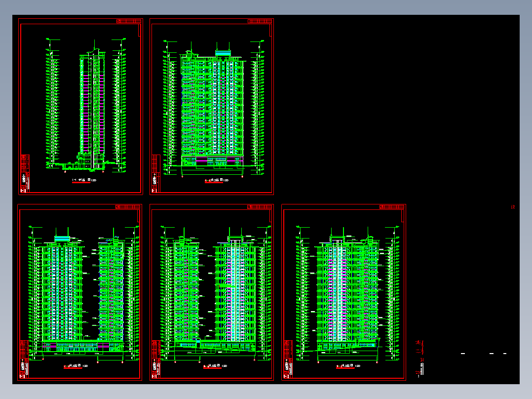Click the side stamp block in the bottom-left sheet
Viewport: 532px width, 399px height.
click(24, 359)
